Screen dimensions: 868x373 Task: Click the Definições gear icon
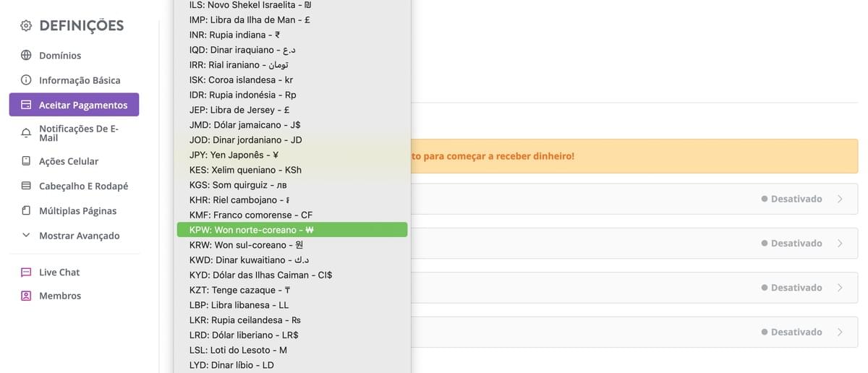pos(26,26)
